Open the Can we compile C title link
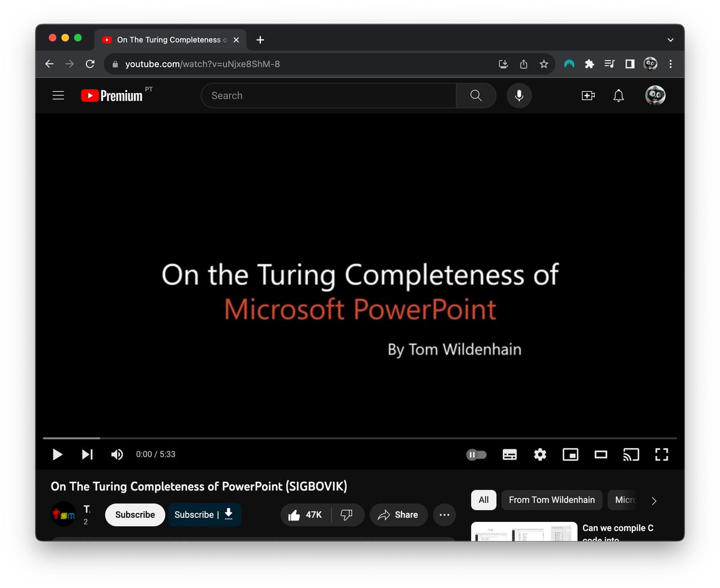The image size is (720, 588). tap(618, 533)
